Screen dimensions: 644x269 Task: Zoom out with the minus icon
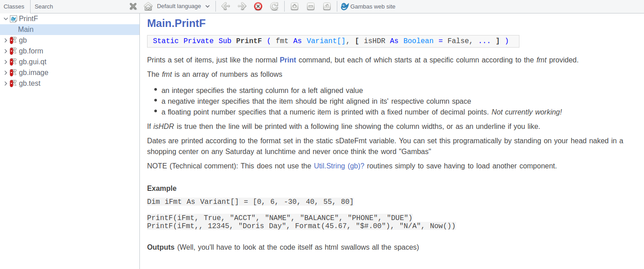(310, 6)
